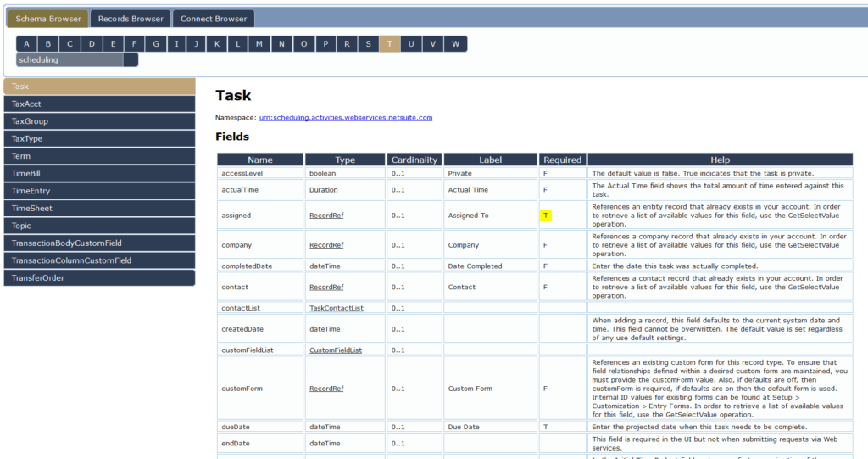Click the completedDate field name
This screenshot has height=459, width=868.
coord(247,266)
